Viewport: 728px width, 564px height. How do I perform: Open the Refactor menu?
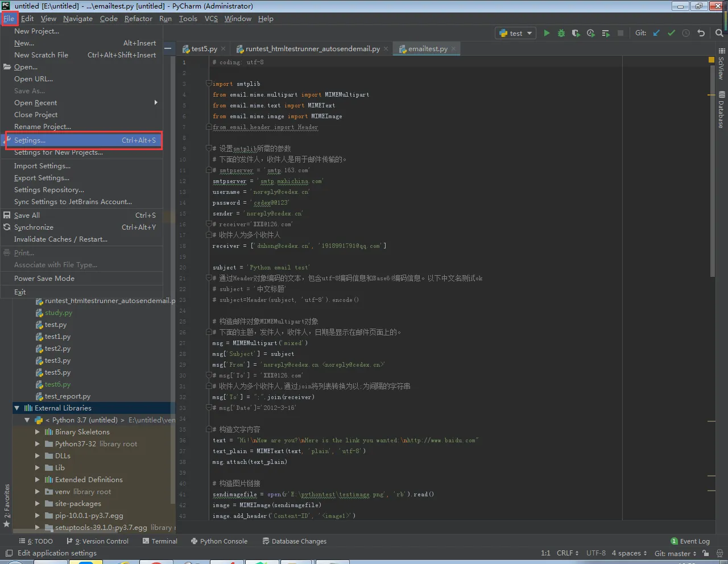point(138,19)
